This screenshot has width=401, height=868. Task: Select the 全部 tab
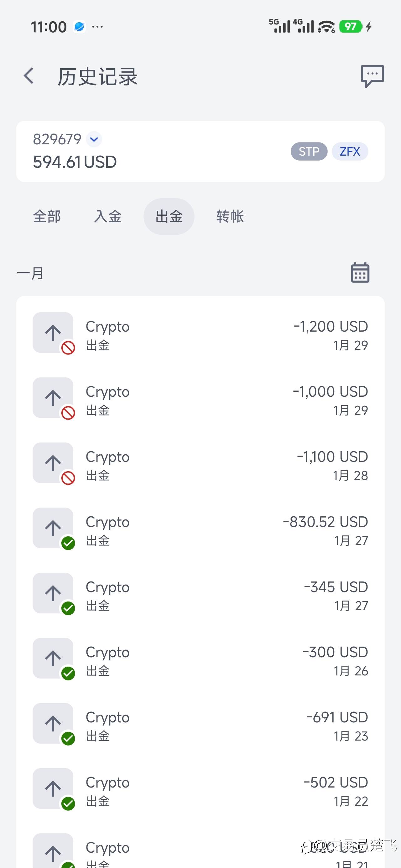point(47,216)
